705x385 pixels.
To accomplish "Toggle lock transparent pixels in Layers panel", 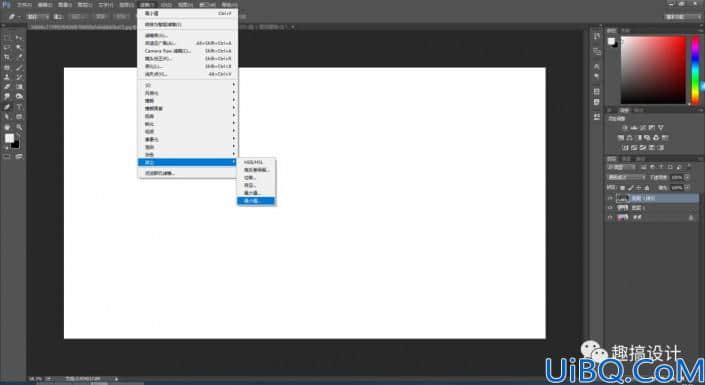I will (x=623, y=188).
